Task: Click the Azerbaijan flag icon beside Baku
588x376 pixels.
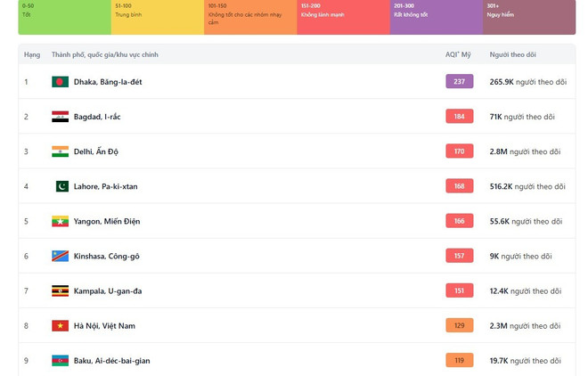Action: pos(60,361)
